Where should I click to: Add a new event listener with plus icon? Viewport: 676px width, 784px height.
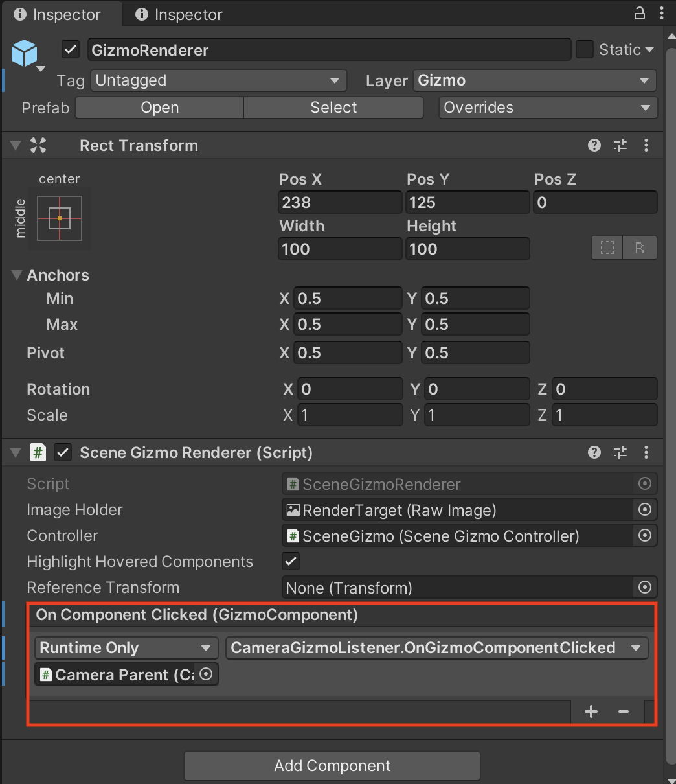[x=590, y=711]
